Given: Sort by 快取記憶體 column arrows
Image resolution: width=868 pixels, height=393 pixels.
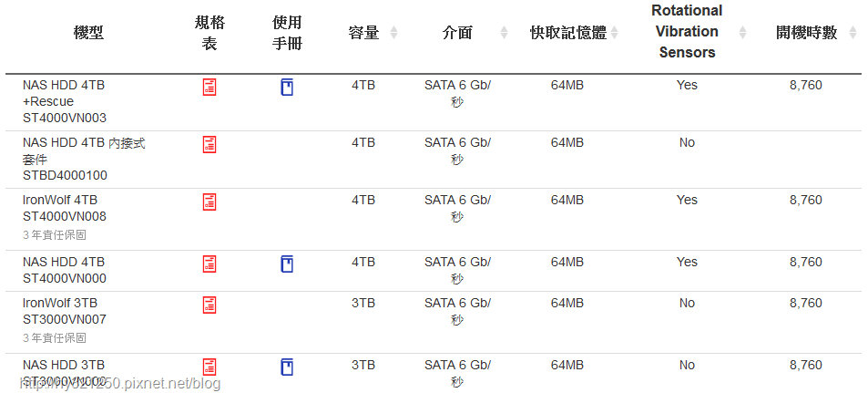Looking at the screenshot, I should (x=614, y=33).
